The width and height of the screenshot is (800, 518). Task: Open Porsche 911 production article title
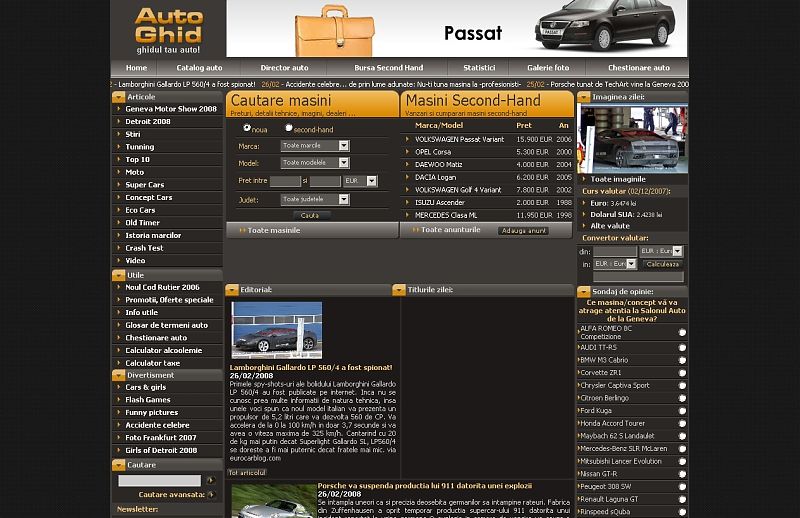click(x=424, y=486)
